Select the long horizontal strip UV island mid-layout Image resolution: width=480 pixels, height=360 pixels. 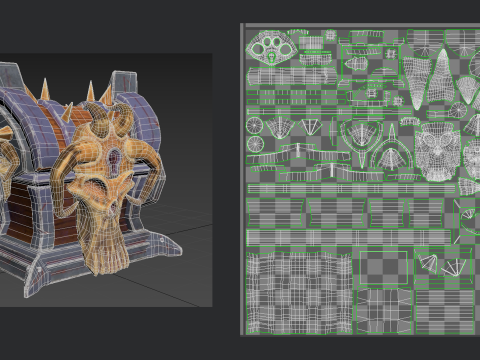tap(351, 189)
